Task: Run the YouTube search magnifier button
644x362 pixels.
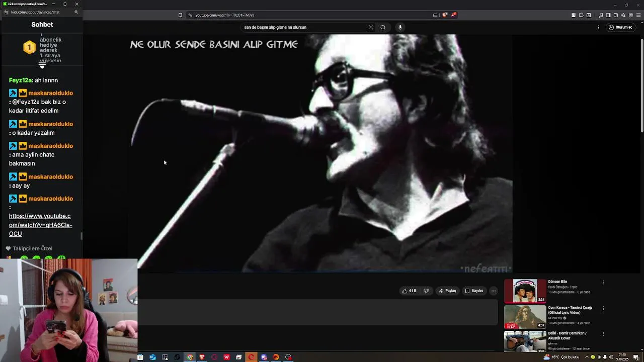Action: tap(383, 27)
